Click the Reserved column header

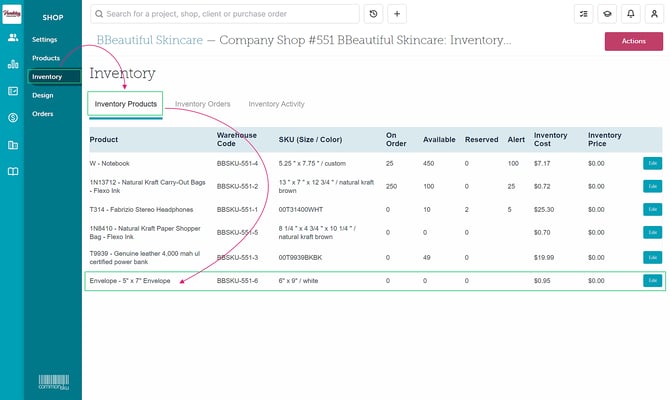(482, 140)
